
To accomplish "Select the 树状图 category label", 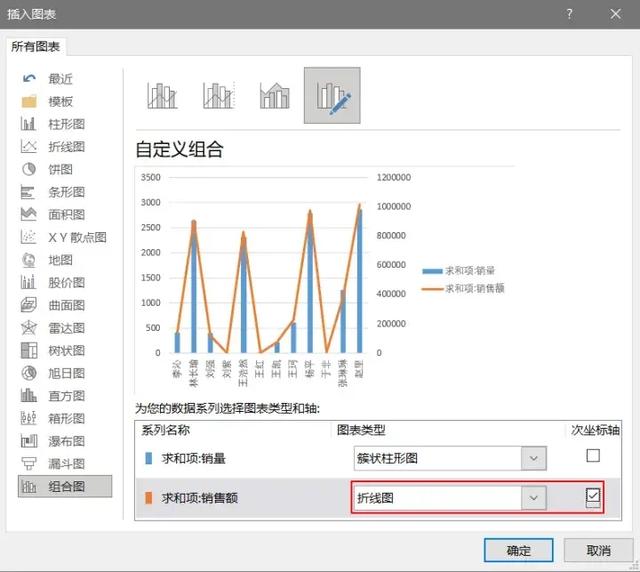I will click(x=67, y=350).
